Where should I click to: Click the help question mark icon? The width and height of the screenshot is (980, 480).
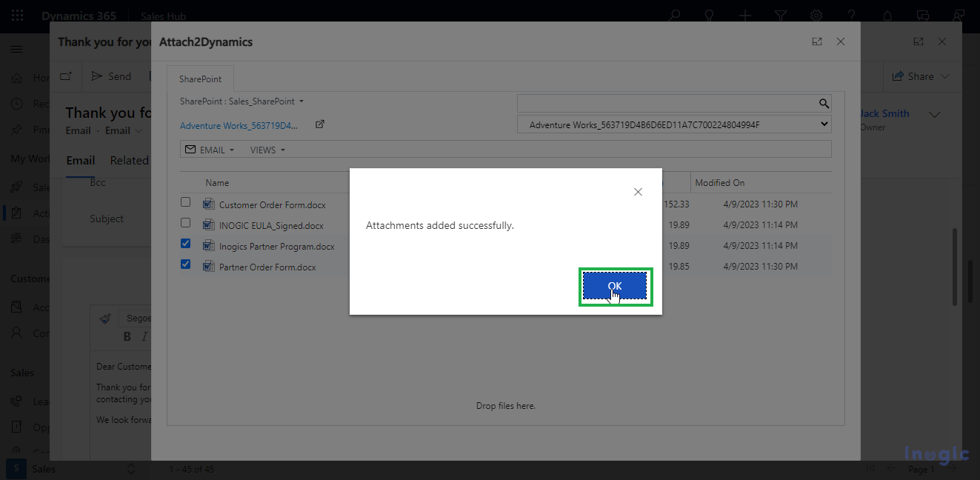[x=852, y=16]
